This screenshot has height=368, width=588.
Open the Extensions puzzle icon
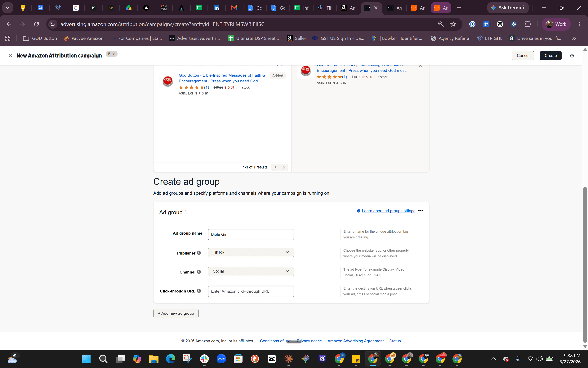pos(528,24)
